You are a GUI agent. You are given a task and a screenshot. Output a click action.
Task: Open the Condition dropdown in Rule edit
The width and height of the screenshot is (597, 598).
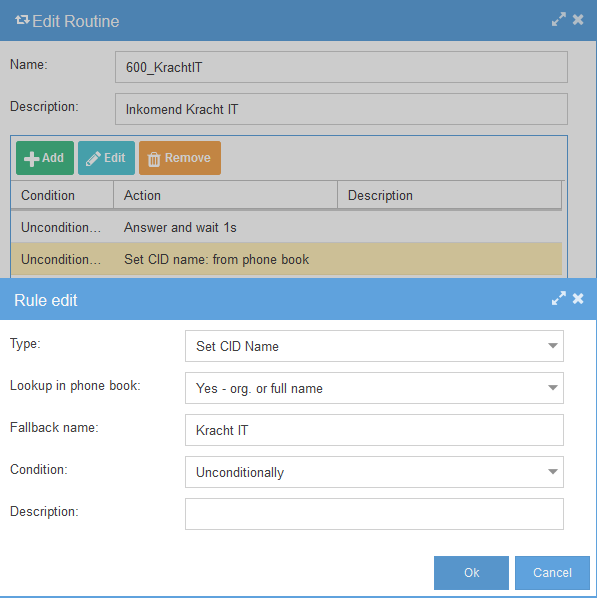tap(374, 472)
